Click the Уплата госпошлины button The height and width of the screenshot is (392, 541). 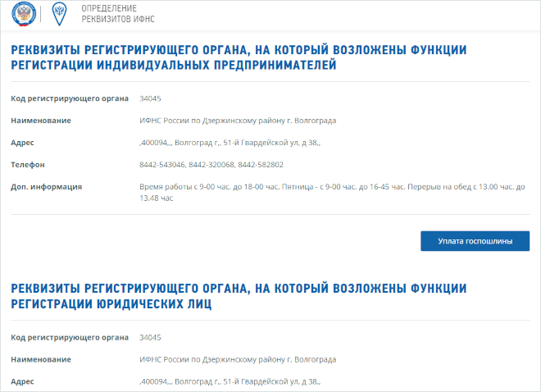tap(475, 241)
